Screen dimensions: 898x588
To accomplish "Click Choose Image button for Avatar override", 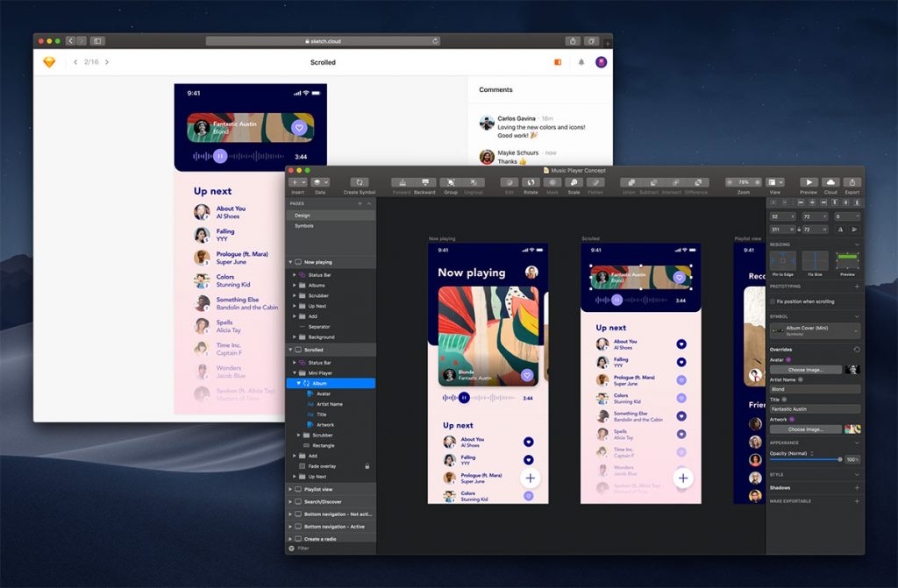I will click(x=806, y=370).
